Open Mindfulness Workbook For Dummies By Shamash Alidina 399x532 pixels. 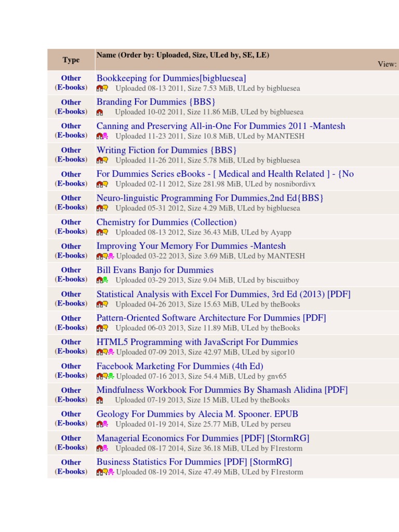(x=222, y=390)
